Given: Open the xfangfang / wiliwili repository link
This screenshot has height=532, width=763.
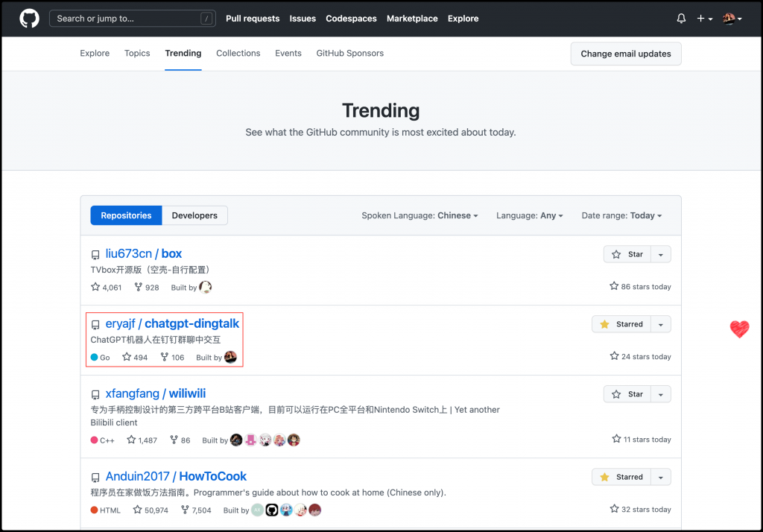Looking at the screenshot, I should point(156,393).
